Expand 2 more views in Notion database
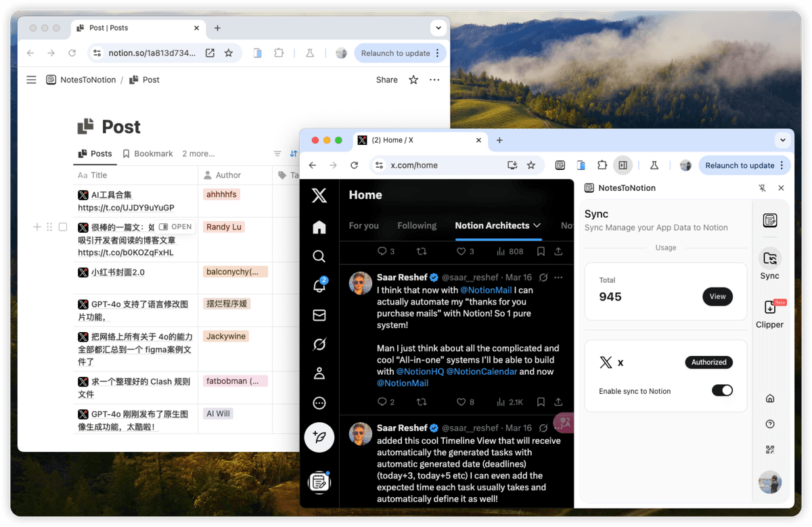 (198, 154)
